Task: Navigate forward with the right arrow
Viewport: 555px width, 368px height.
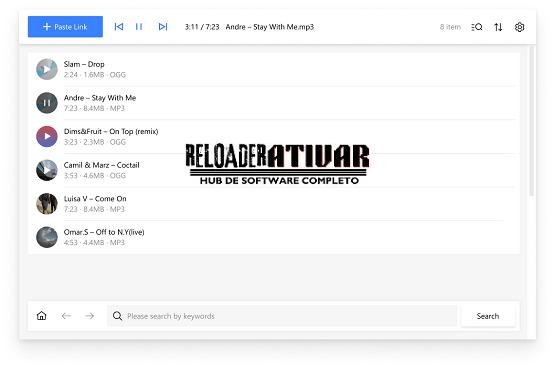Action: tap(90, 316)
